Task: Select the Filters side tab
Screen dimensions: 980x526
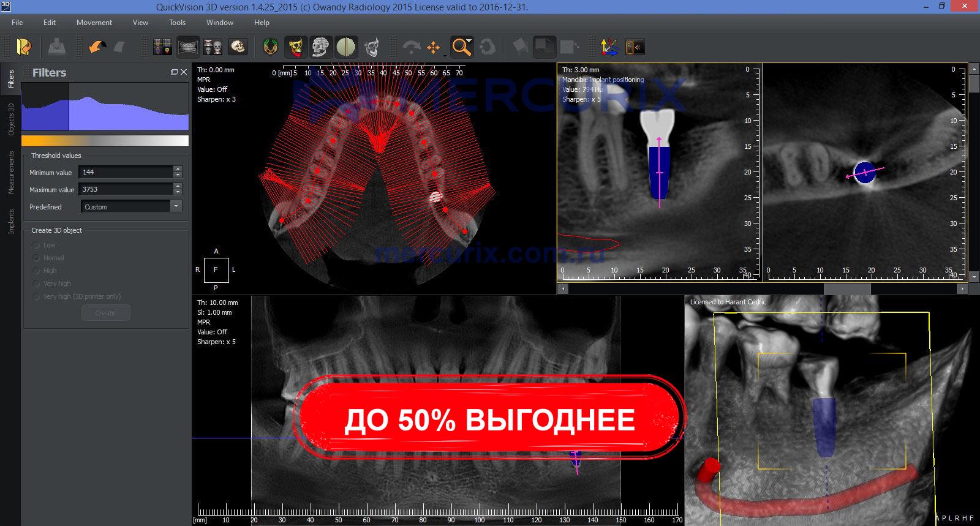Action: pyautogui.click(x=10, y=78)
